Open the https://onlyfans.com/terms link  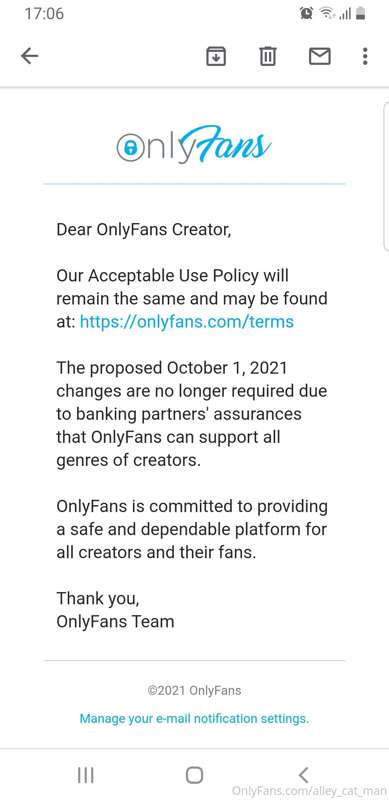pos(187,322)
